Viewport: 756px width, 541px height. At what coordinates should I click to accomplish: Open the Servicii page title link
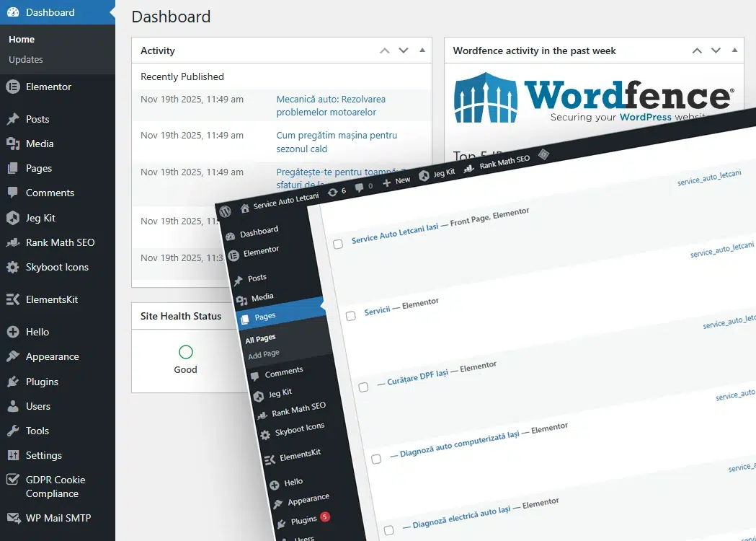pyautogui.click(x=377, y=311)
